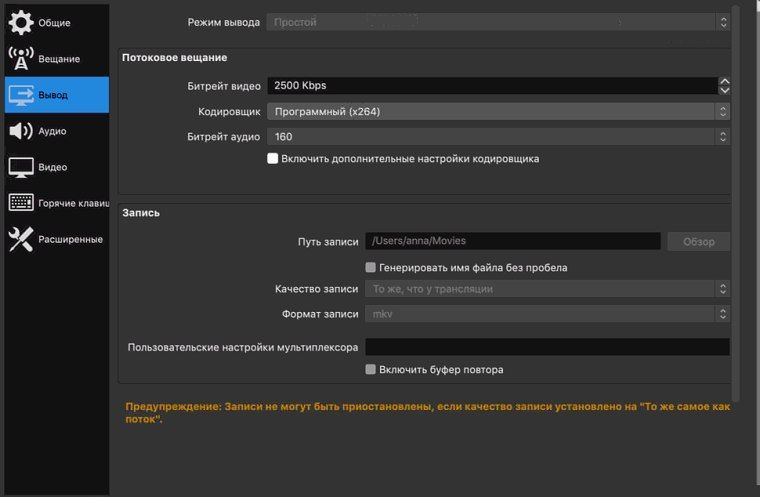Click the keyboard icon for Горячие клавиши
760x497 pixels.
coord(21,203)
